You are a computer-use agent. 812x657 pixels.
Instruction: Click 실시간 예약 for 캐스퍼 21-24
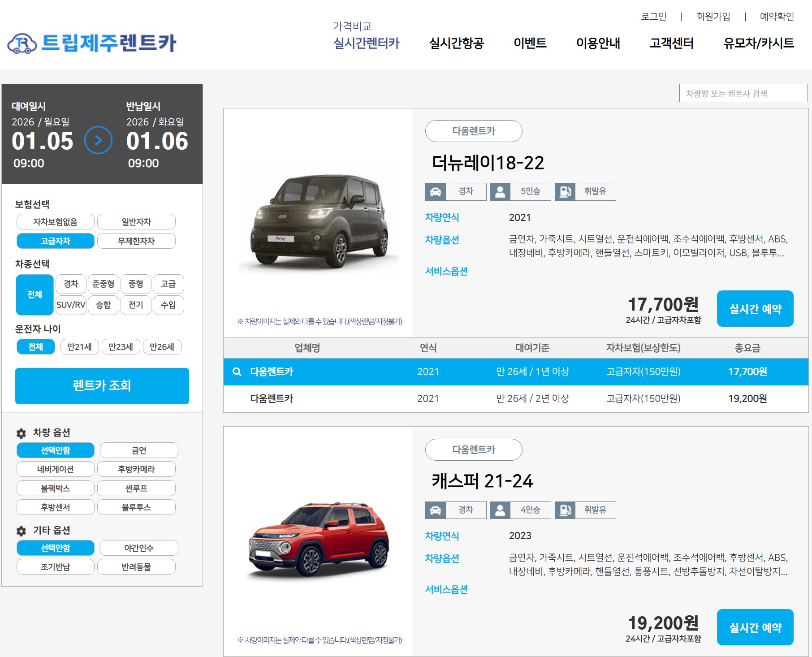pyautogui.click(x=755, y=627)
